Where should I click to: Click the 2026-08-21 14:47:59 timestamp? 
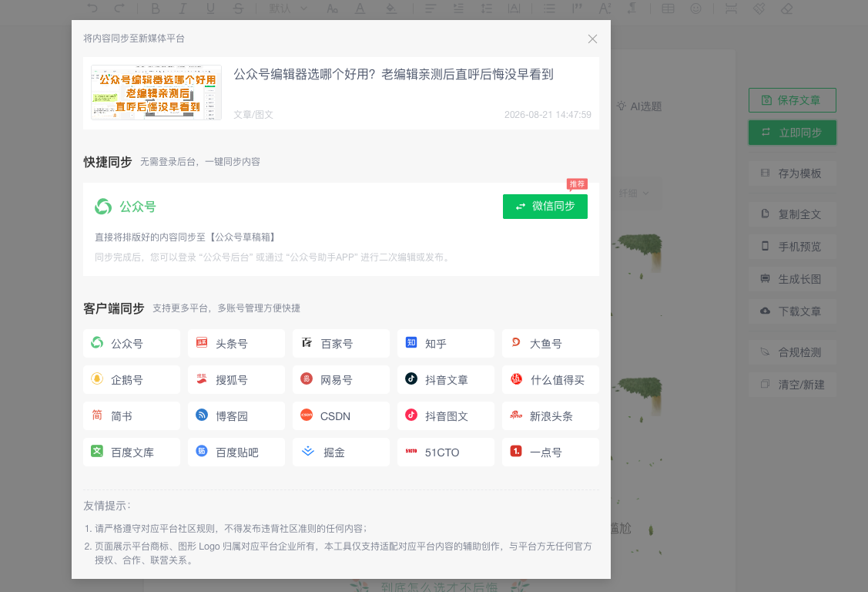click(548, 115)
